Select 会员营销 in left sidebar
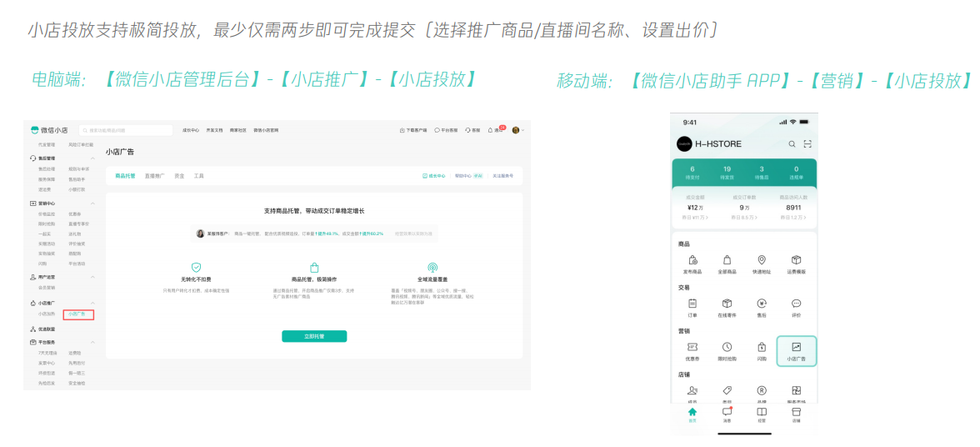This screenshot has height=447, width=980. coord(47,288)
